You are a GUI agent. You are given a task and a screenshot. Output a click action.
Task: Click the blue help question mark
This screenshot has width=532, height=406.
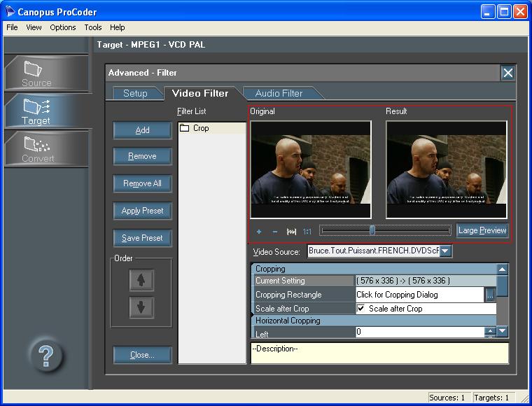(x=46, y=357)
